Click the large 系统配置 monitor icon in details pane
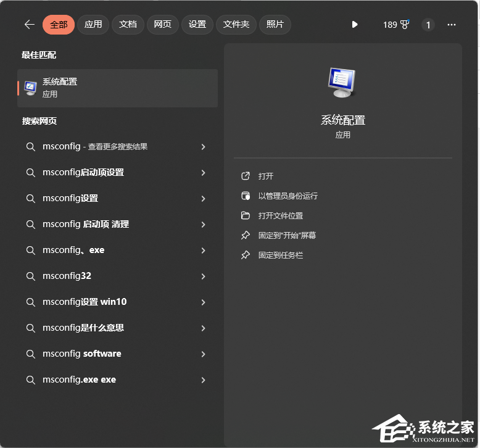Image resolution: width=480 pixels, height=448 pixels. tap(342, 82)
